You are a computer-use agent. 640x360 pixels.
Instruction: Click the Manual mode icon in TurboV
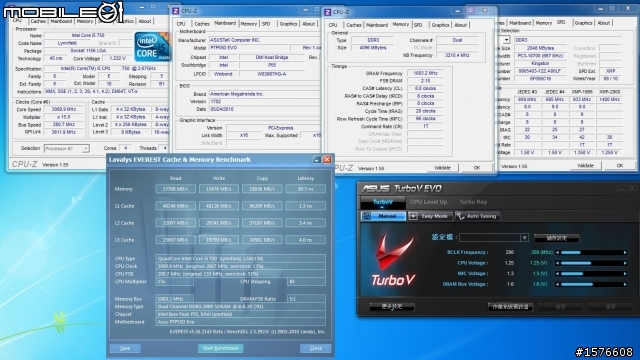[367, 216]
